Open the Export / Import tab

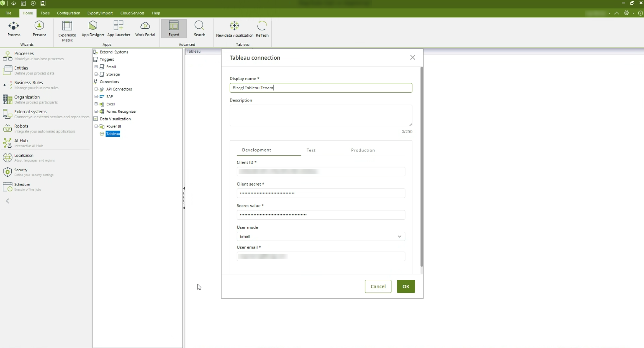[100, 13]
